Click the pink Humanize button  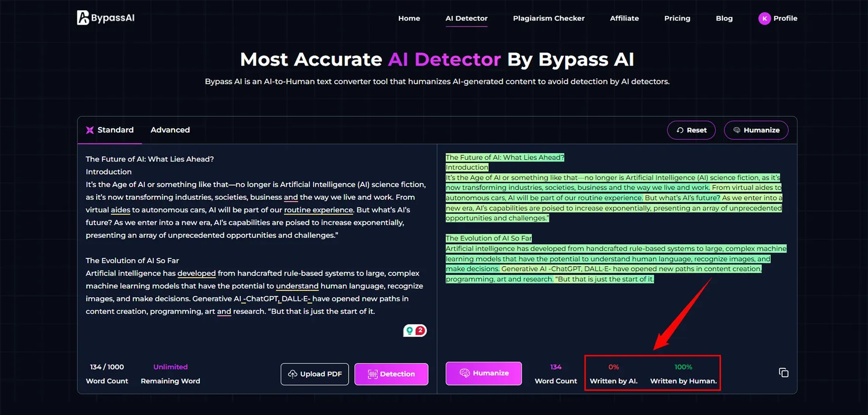tap(483, 373)
